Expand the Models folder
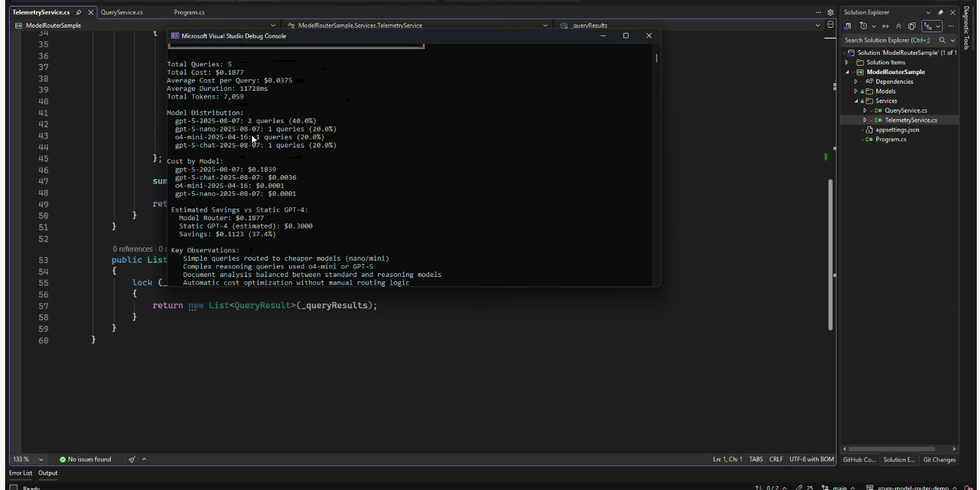Viewport: 980px width, 490px height. tap(856, 91)
